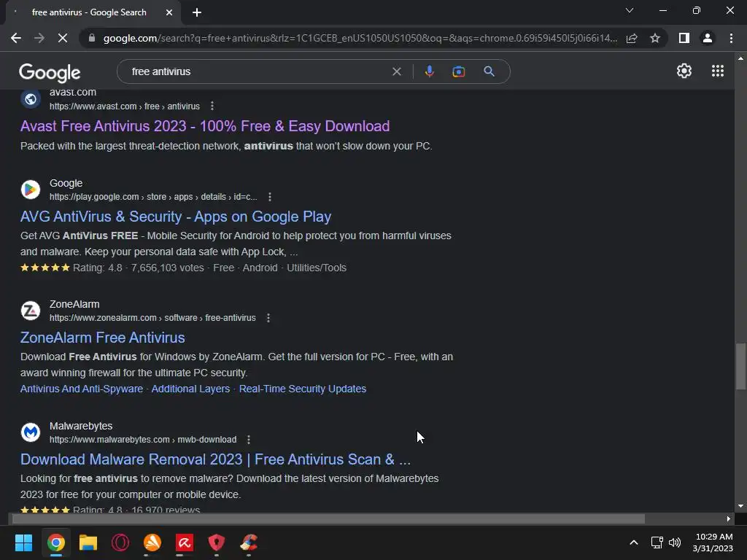Screen dimensions: 747x560
Task: View site information lock icon
Action: pyautogui.click(x=92, y=38)
